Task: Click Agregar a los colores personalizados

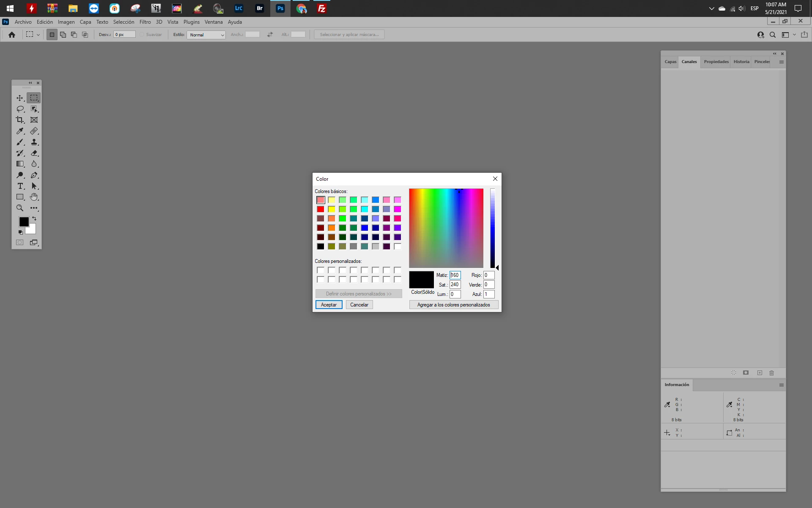Action: tap(453, 305)
